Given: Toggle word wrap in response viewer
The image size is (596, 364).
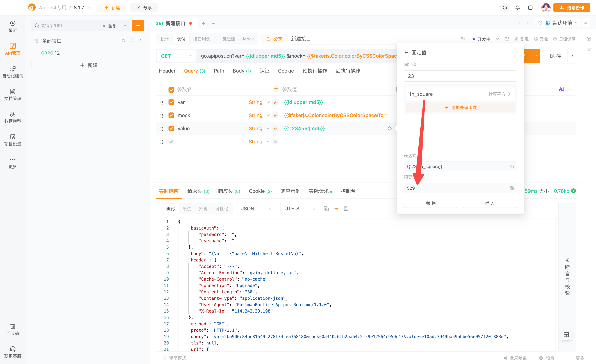Looking at the screenshot, I should coord(336,208).
